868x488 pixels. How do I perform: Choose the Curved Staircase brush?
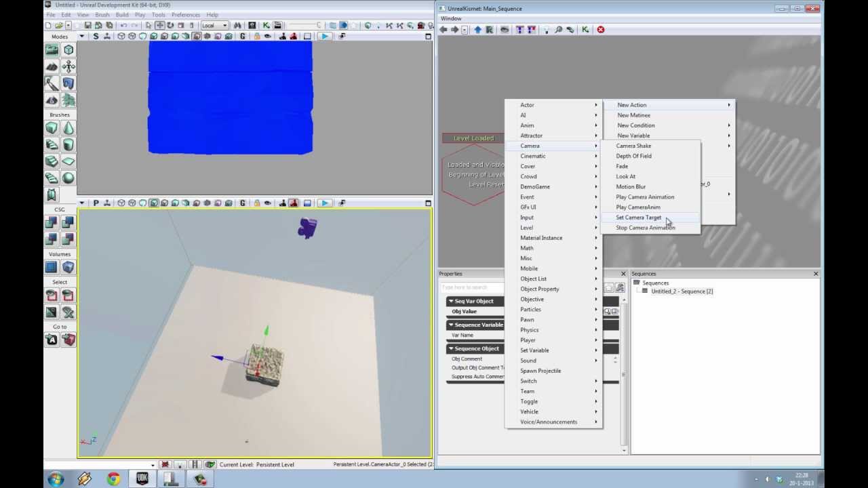coord(52,144)
